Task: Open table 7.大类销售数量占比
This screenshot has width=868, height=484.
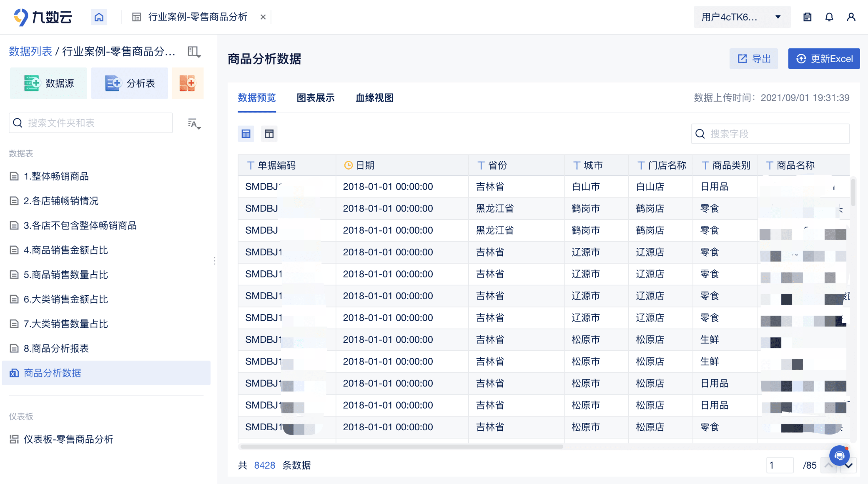Action: 65,324
